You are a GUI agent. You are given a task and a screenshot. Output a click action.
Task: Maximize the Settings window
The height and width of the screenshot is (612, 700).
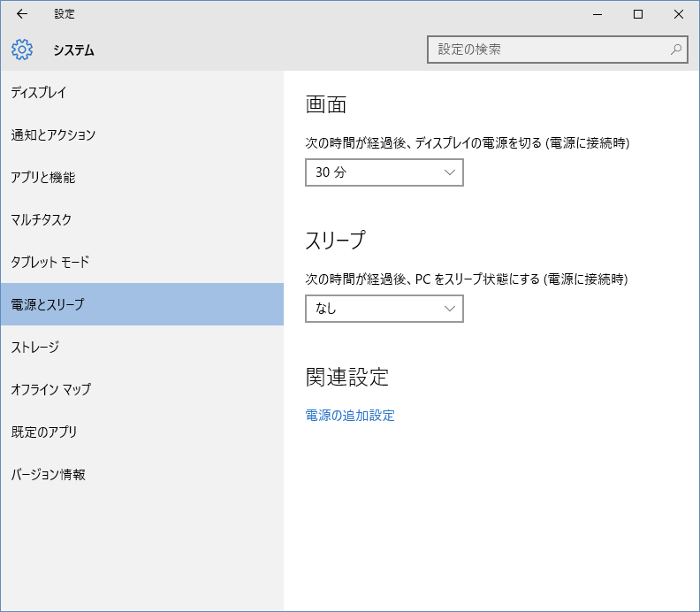point(637,14)
